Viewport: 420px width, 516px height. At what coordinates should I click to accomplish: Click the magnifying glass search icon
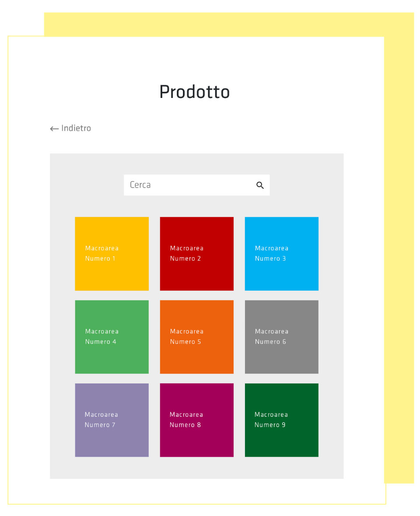[260, 185]
